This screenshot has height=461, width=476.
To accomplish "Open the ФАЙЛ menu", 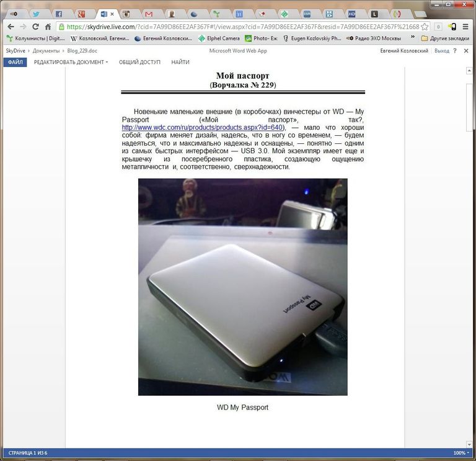I will (x=15, y=62).
